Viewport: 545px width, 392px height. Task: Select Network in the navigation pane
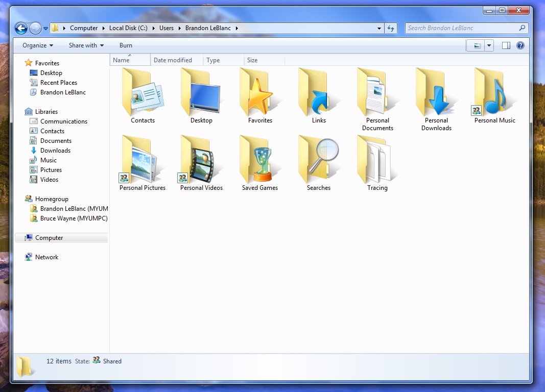coord(46,257)
